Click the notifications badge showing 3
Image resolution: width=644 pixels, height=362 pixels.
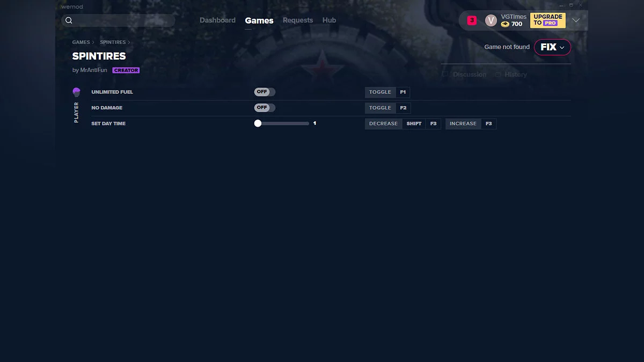click(x=471, y=19)
